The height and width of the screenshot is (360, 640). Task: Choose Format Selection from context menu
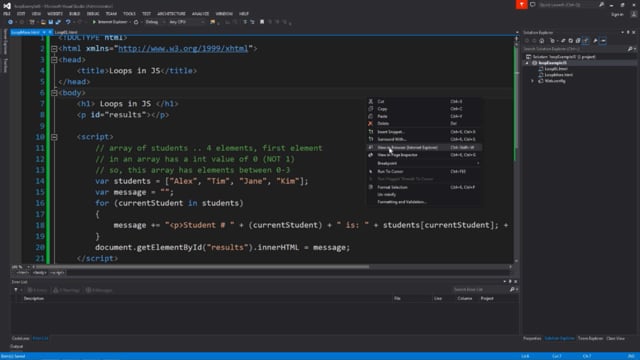click(424, 187)
